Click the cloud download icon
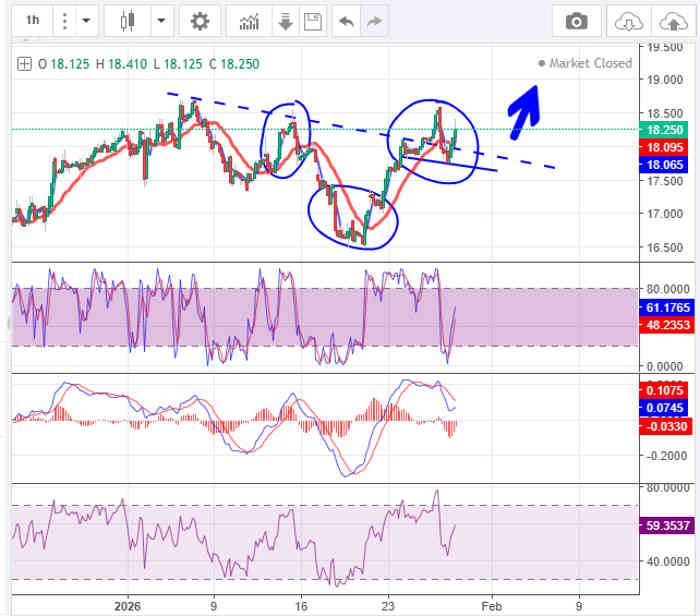This screenshot has width=700, height=616. [x=626, y=21]
